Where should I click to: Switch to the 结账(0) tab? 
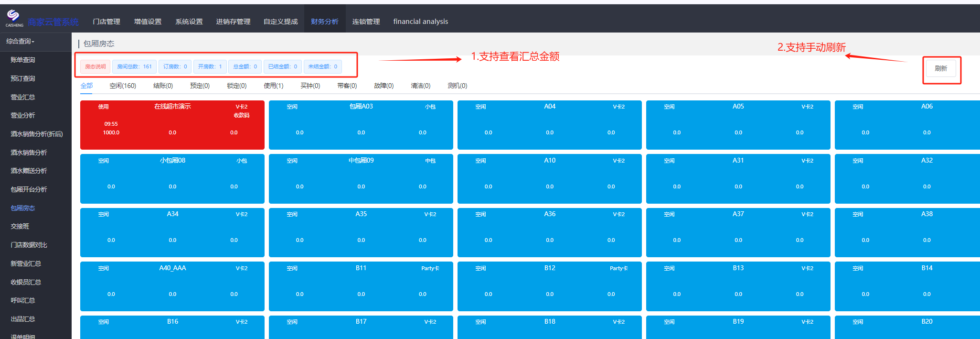(x=163, y=86)
